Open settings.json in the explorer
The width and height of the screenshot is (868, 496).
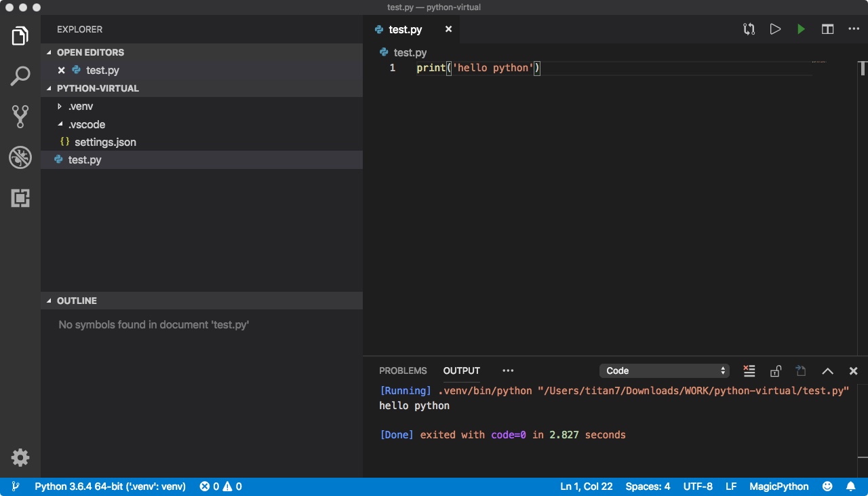pos(201,142)
